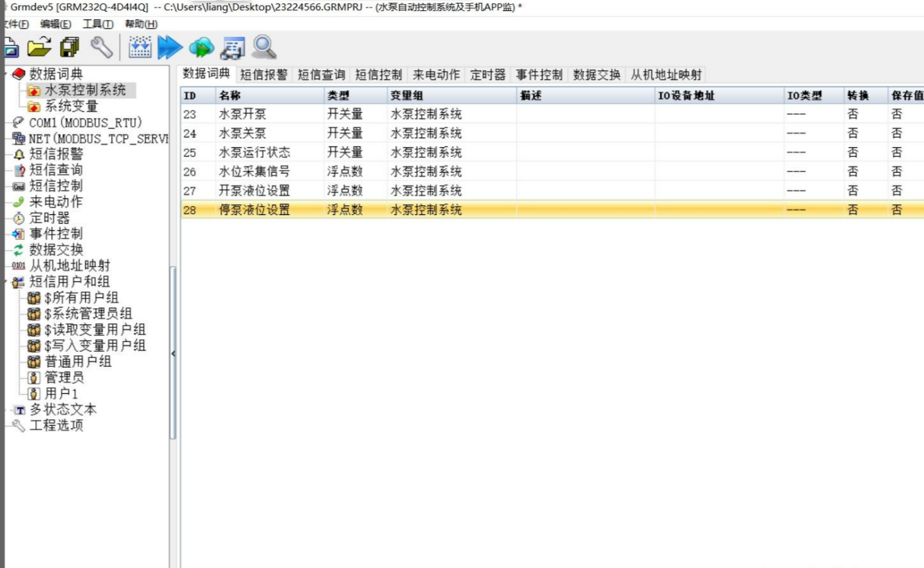
Task: Switch to the 短信报警 tab
Action: click(x=264, y=75)
